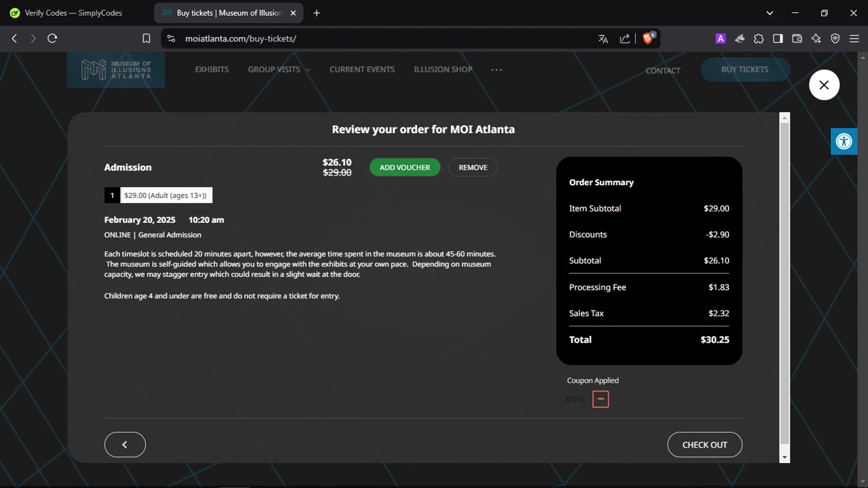Click the BUY TICKETS header button

pyautogui.click(x=745, y=69)
